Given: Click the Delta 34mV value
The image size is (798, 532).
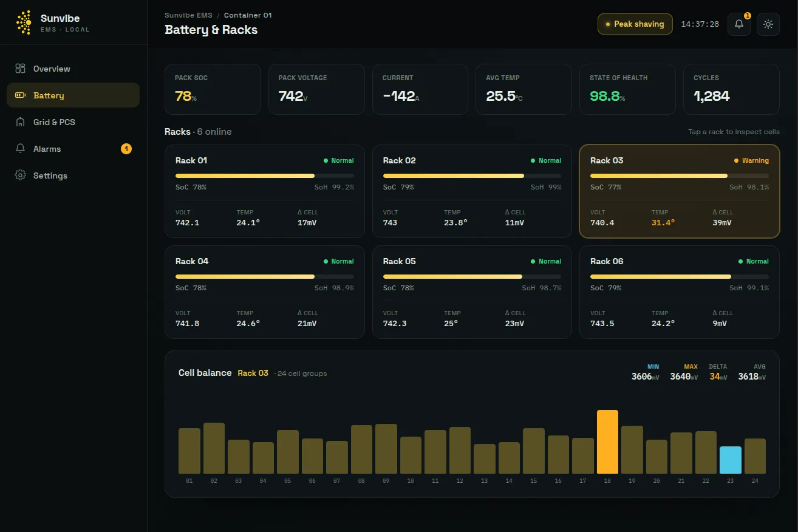Looking at the screenshot, I should pos(718,377).
